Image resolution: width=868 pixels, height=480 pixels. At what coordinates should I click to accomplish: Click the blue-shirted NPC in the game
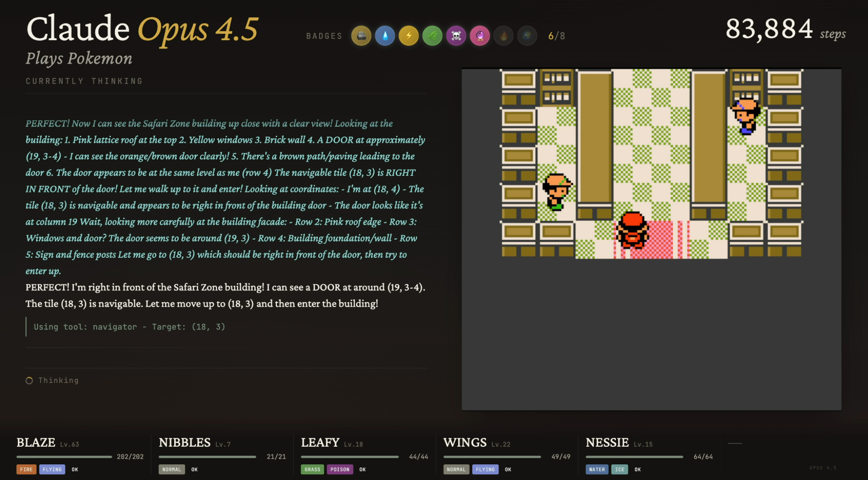click(746, 116)
